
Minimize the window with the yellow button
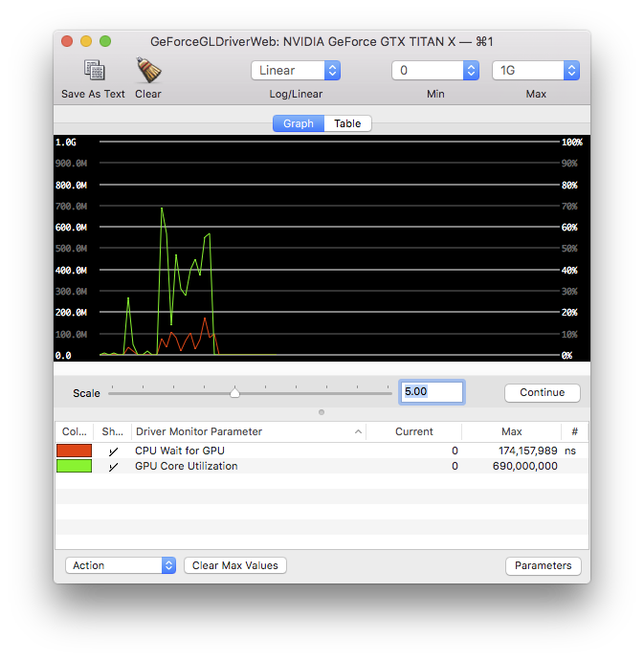[86, 41]
